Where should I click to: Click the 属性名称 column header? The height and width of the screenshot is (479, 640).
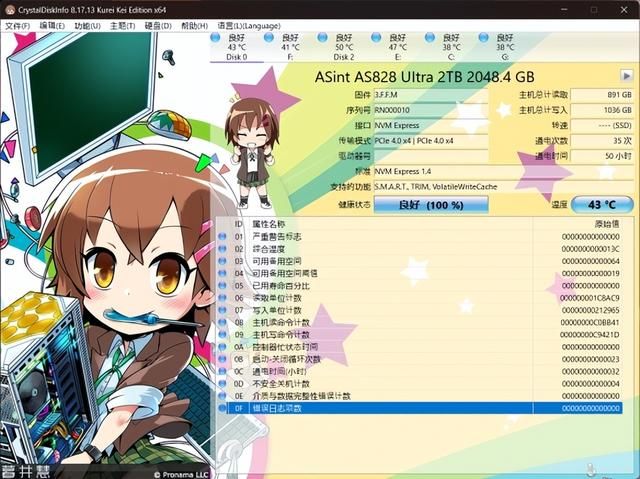[x=391, y=224]
